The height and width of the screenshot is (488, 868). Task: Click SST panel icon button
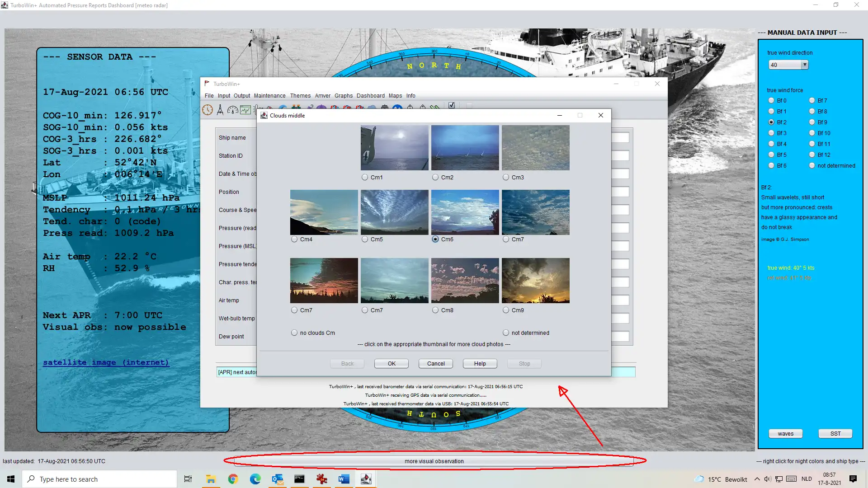[x=835, y=433]
